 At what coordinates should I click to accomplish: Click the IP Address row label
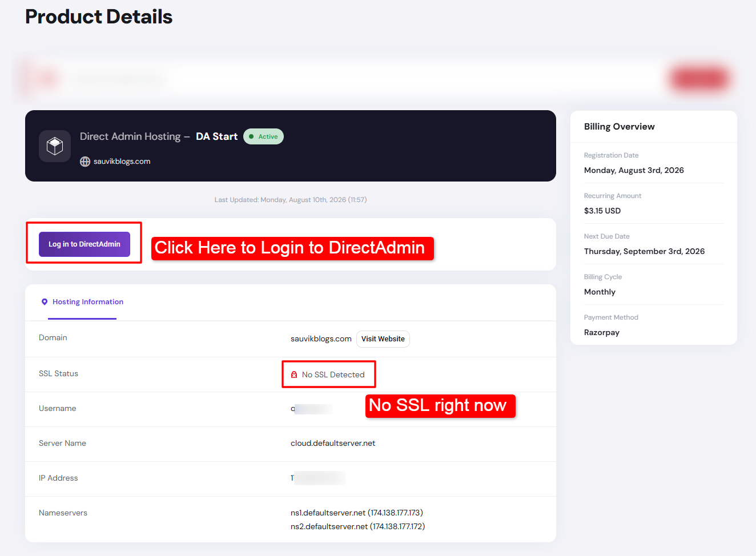[58, 478]
